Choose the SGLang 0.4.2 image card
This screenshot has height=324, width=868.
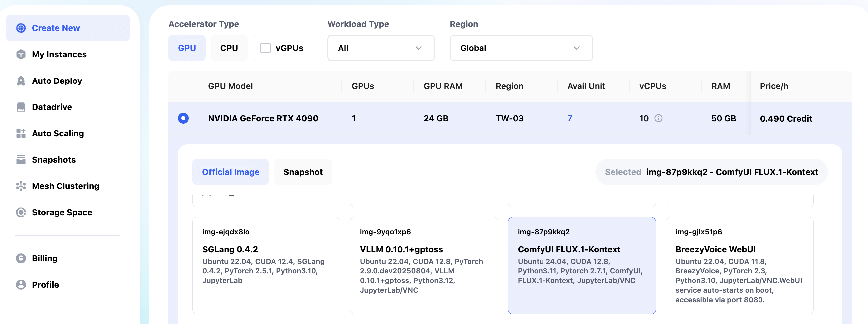266,265
